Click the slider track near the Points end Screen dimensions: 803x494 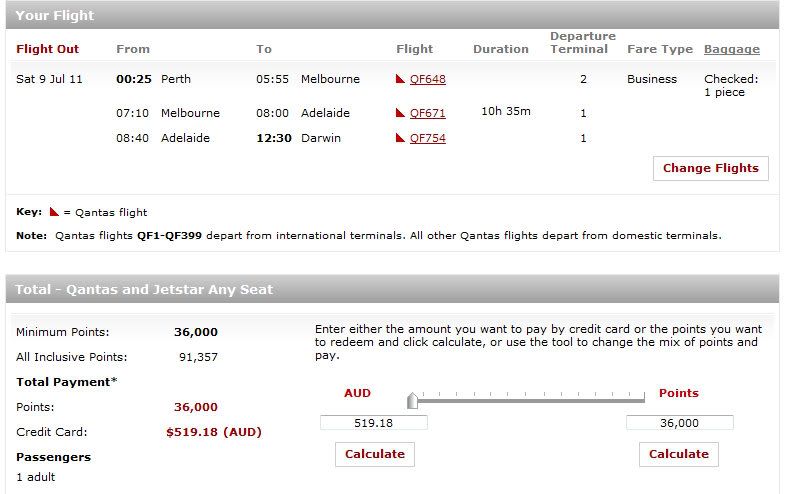635,399
